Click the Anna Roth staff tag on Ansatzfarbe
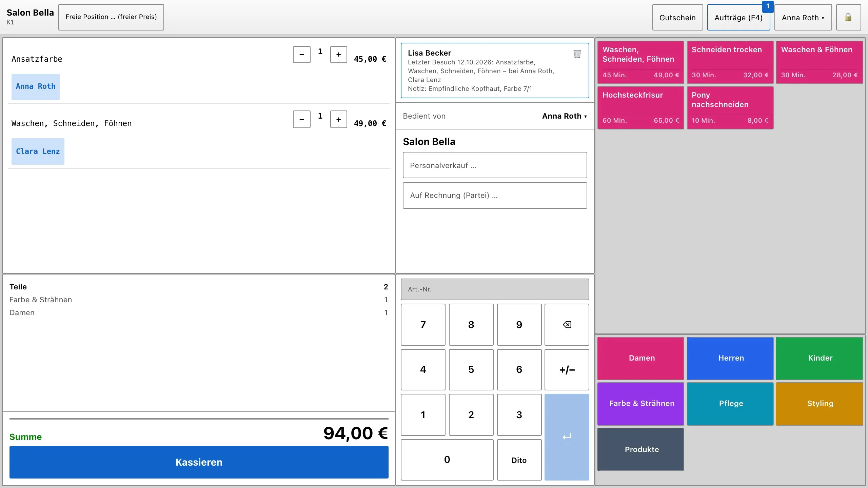This screenshot has width=868, height=488. click(x=36, y=87)
